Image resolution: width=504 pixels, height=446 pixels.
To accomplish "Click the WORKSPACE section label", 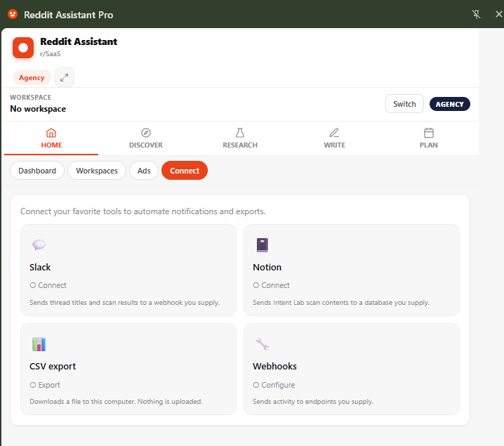I will point(31,97).
